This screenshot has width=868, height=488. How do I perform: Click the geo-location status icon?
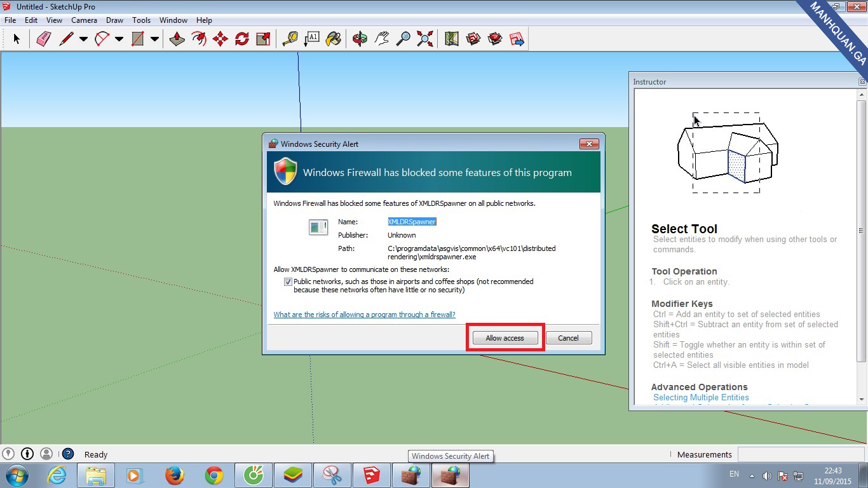click(x=8, y=454)
